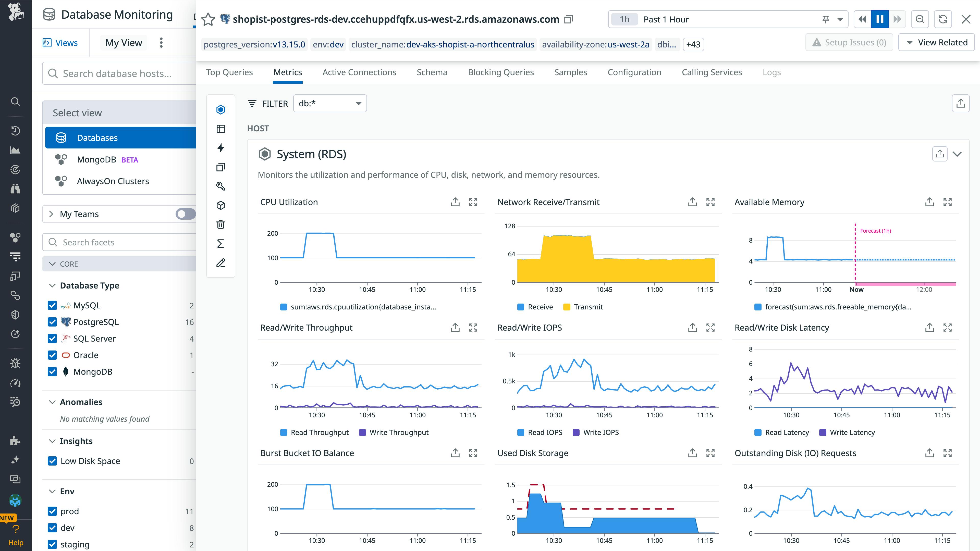Expand the Read/Write IOPS chart to fullscreen

[x=711, y=327]
